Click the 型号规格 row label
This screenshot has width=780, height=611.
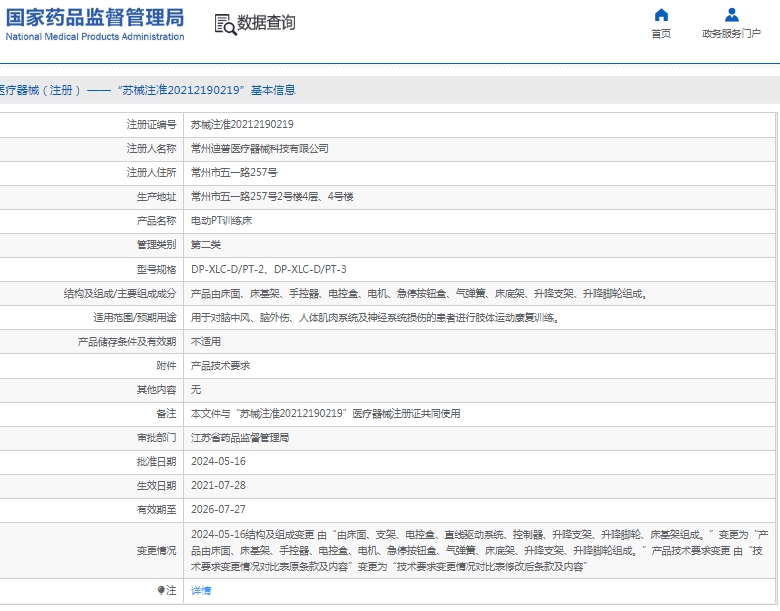tap(156, 269)
